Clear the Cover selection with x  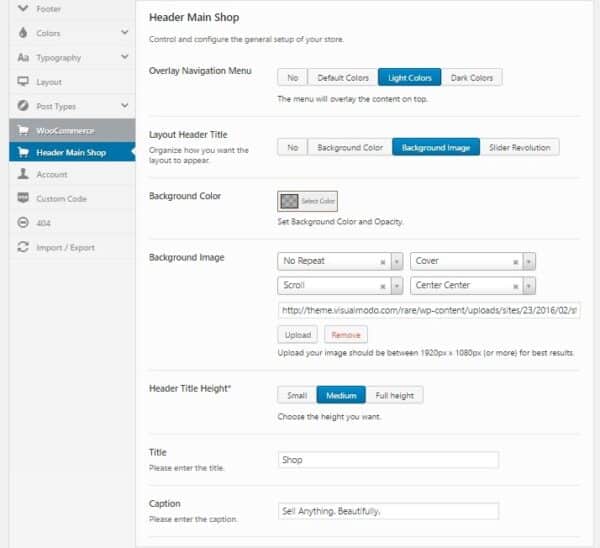(515, 262)
